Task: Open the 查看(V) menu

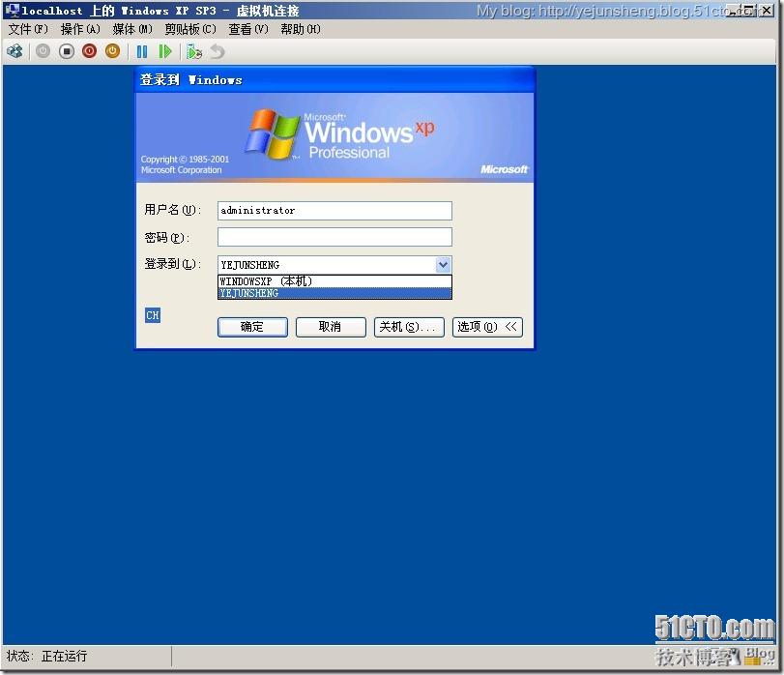Action: 248,30
